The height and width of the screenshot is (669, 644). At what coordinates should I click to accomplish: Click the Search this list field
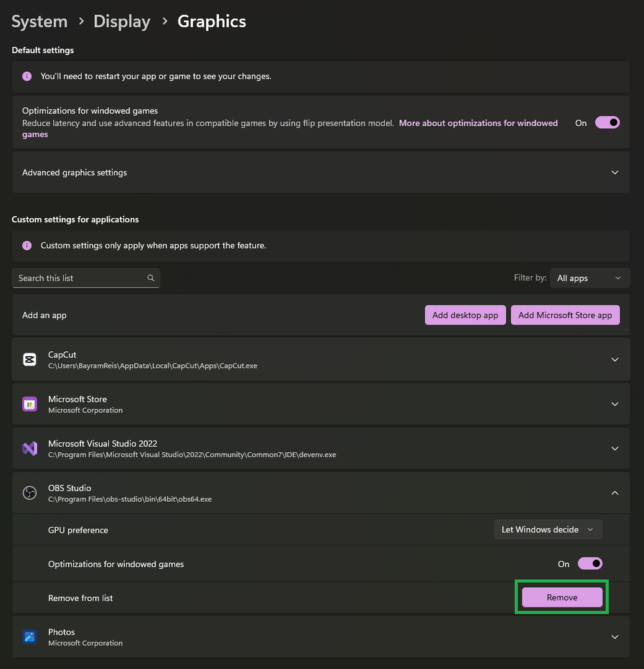[x=81, y=278]
